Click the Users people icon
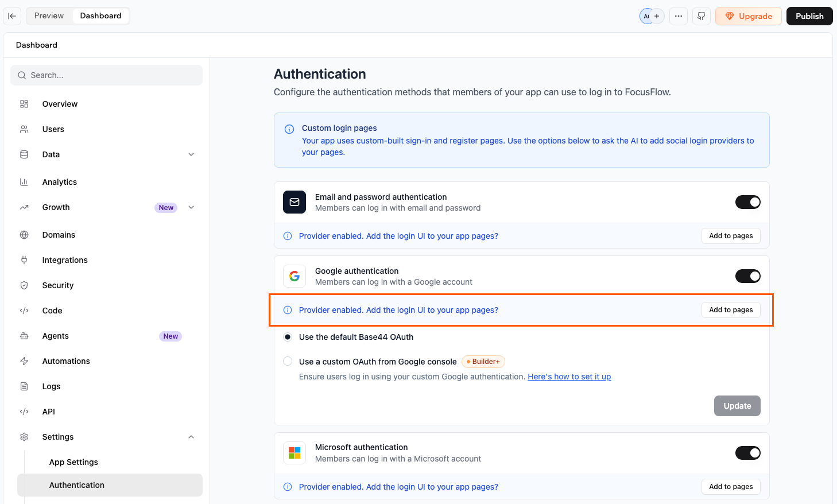This screenshot has width=837, height=504. click(x=24, y=129)
